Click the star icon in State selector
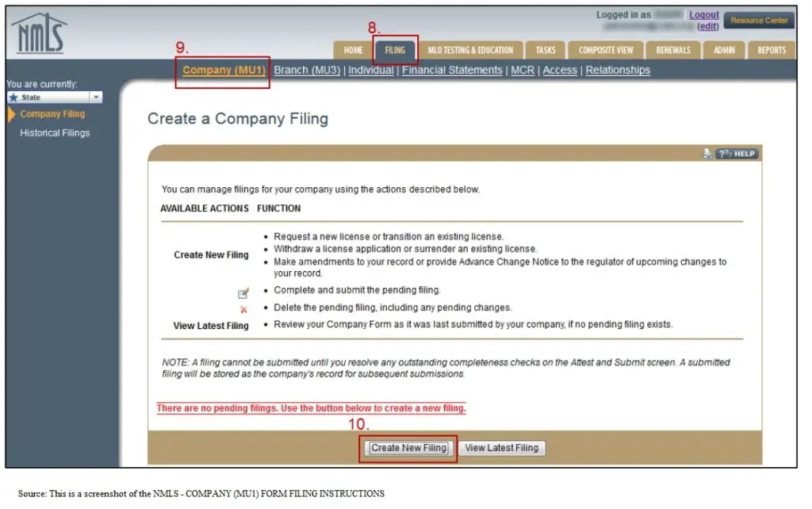The image size is (812, 509). coord(14,98)
